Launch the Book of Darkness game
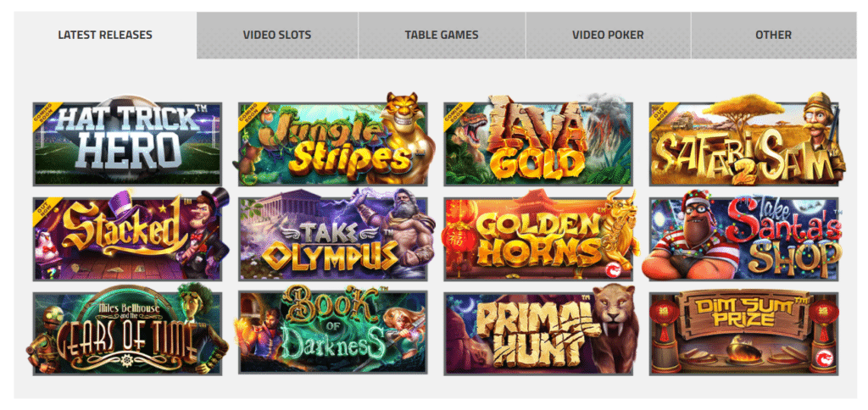The width and height of the screenshot is (868, 410). point(332,333)
